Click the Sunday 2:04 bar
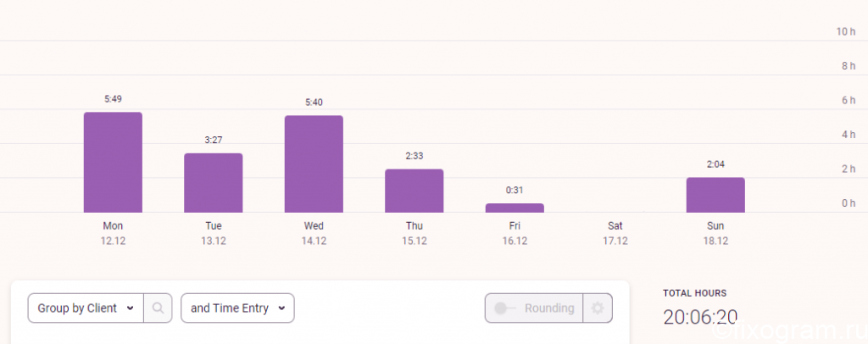The image size is (868, 344). click(715, 195)
